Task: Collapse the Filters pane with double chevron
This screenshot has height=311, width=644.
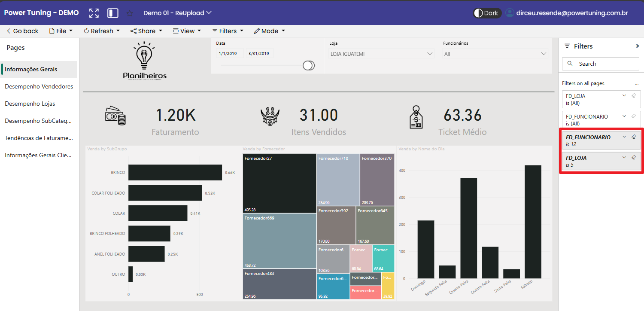Action: pyautogui.click(x=637, y=46)
